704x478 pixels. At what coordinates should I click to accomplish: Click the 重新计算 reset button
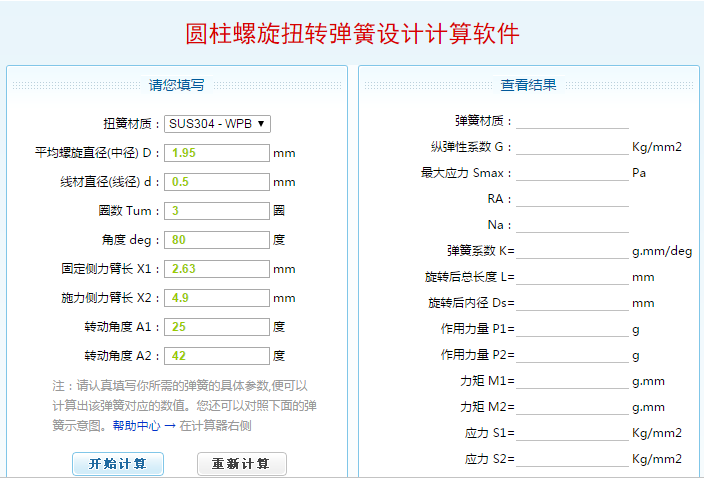pos(242,464)
